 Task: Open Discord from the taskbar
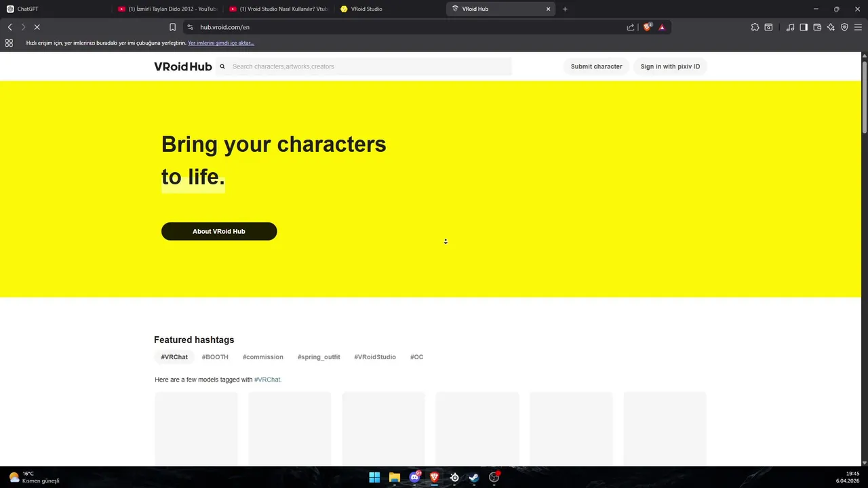414,477
